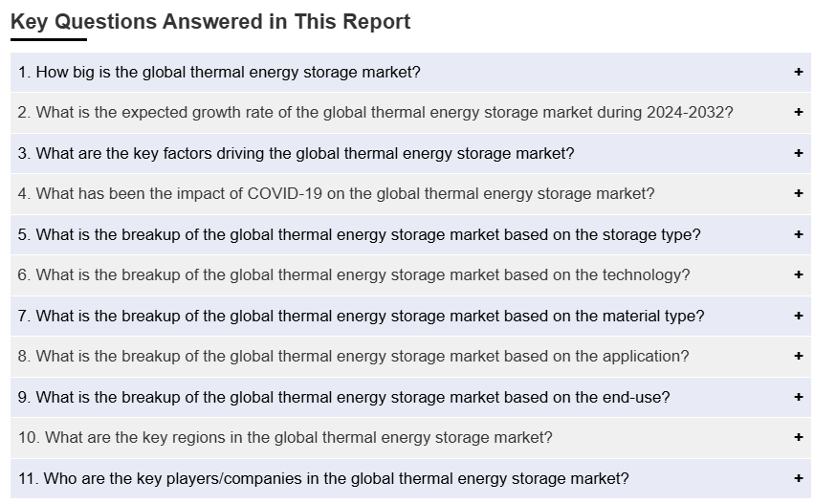
Task: Open question 10 about key regions
Action: click(285, 437)
